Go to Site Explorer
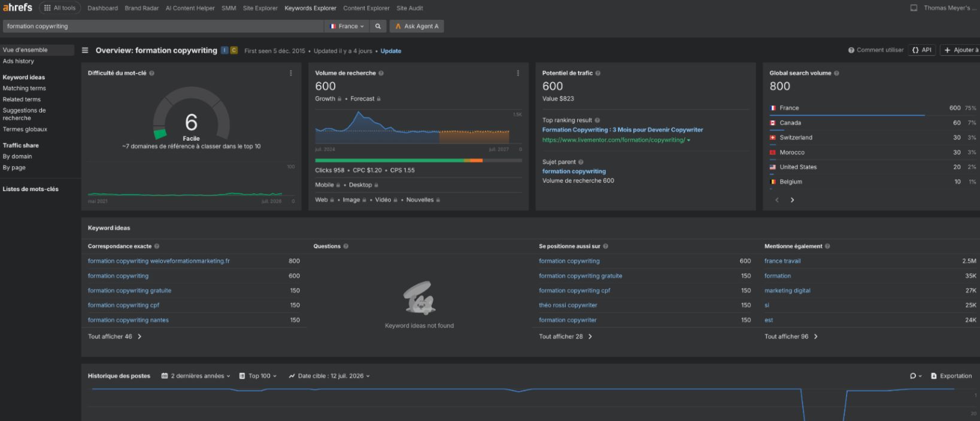 (x=260, y=8)
